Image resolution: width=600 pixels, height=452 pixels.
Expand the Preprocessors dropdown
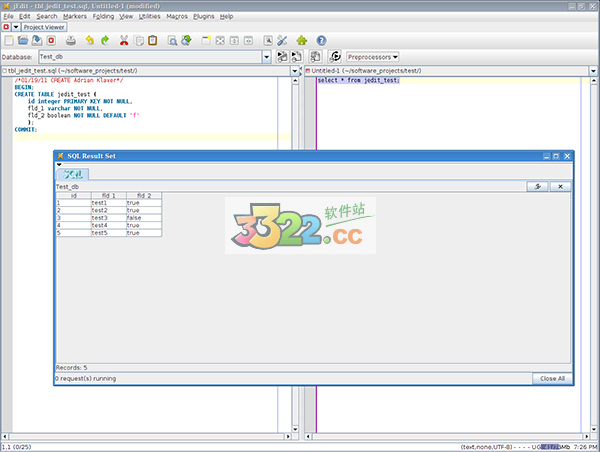point(372,57)
